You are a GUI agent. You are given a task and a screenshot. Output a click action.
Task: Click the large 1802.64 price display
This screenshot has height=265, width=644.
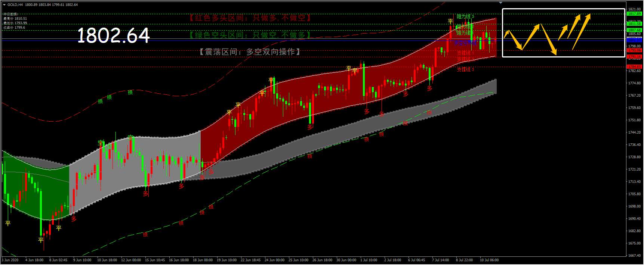pyautogui.click(x=113, y=35)
